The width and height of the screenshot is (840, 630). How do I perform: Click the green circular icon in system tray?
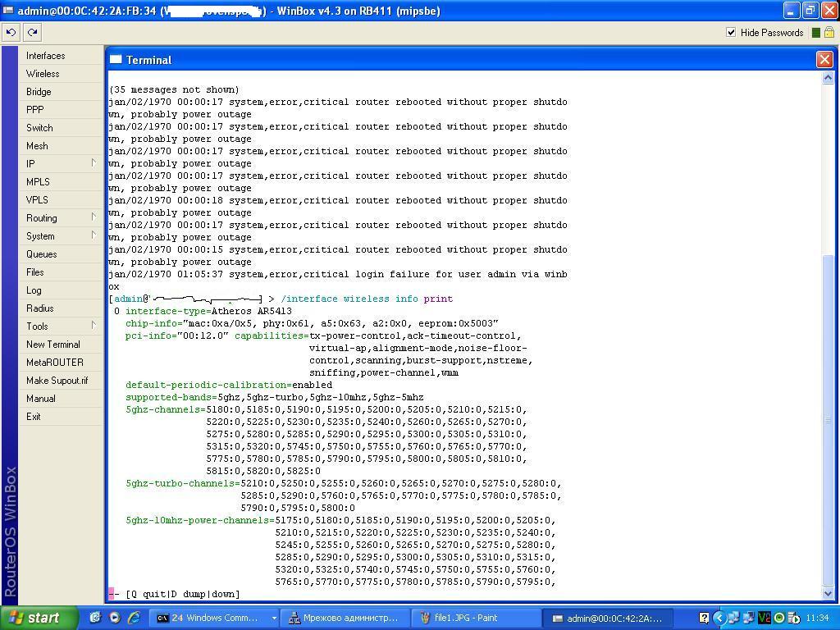pos(778,618)
